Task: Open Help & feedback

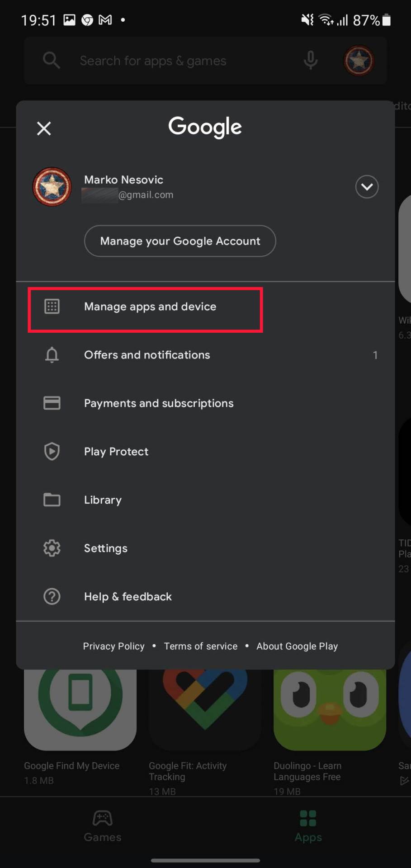Action: pos(205,597)
